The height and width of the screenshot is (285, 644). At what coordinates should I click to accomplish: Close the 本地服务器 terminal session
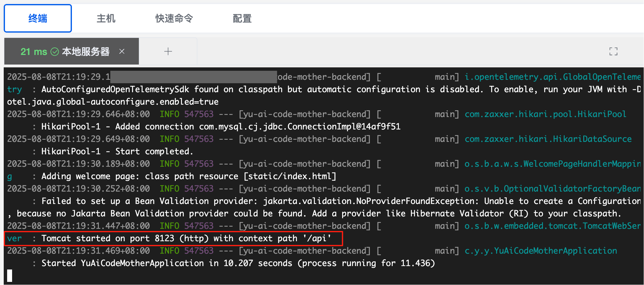[122, 52]
